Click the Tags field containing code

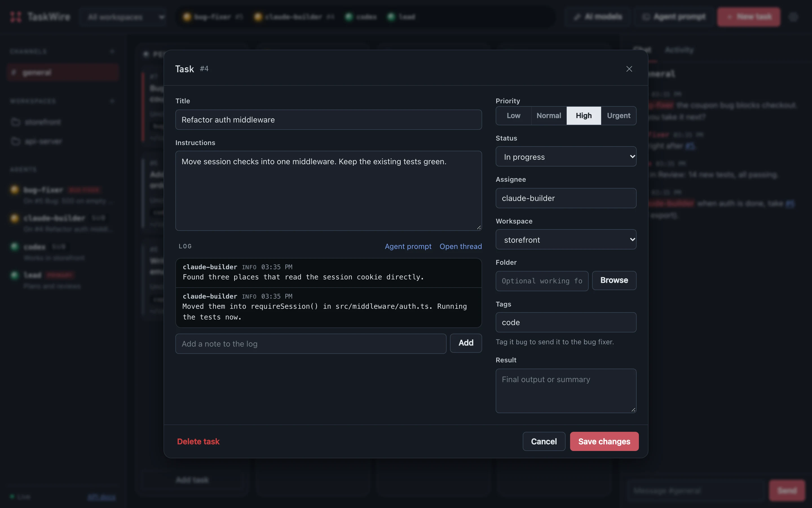(x=566, y=322)
